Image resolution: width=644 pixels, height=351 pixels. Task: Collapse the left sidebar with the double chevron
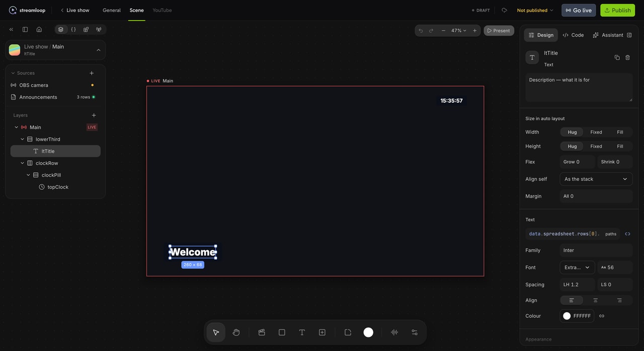(11, 29)
